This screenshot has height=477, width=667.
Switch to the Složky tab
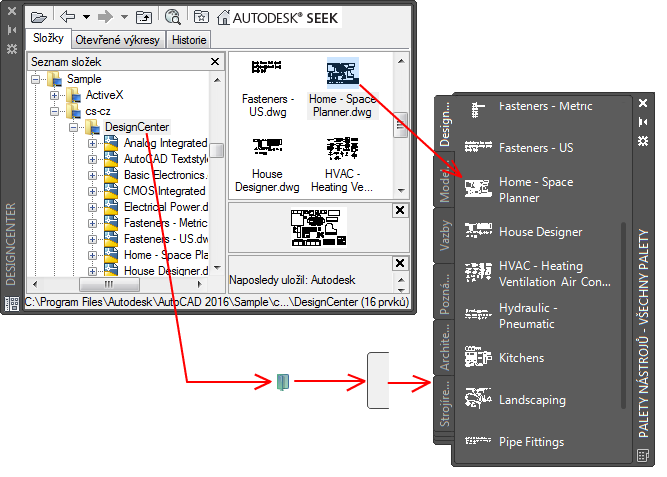tap(48, 38)
